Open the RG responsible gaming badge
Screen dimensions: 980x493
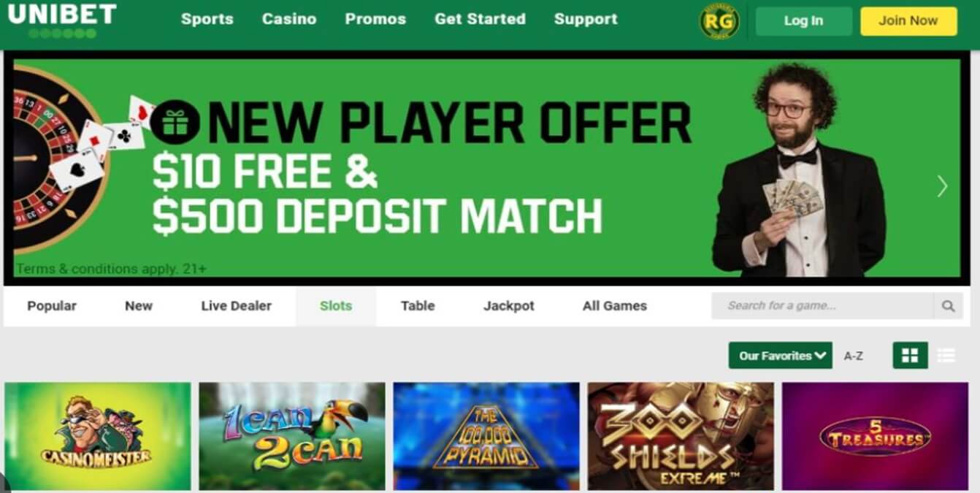click(x=719, y=21)
